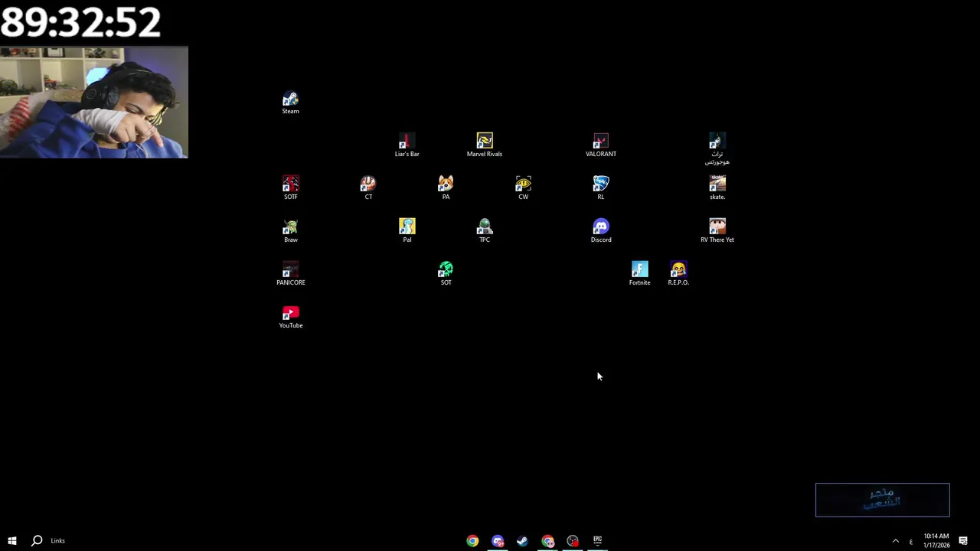Select the Liar's Bar desktop icon
Screen dimensions: 980x551
click(407, 145)
